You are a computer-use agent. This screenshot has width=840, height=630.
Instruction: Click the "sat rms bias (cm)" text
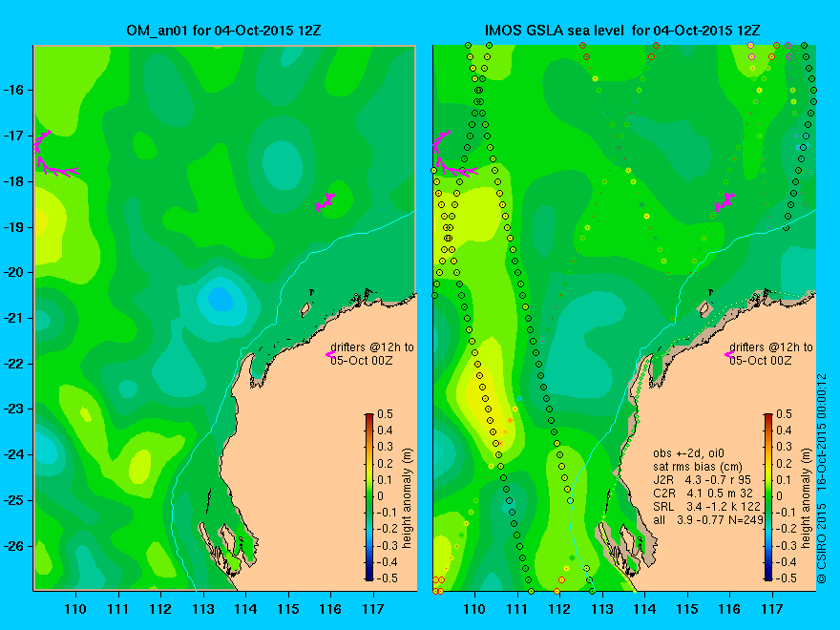pyautogui.click(x=698, y=467)
